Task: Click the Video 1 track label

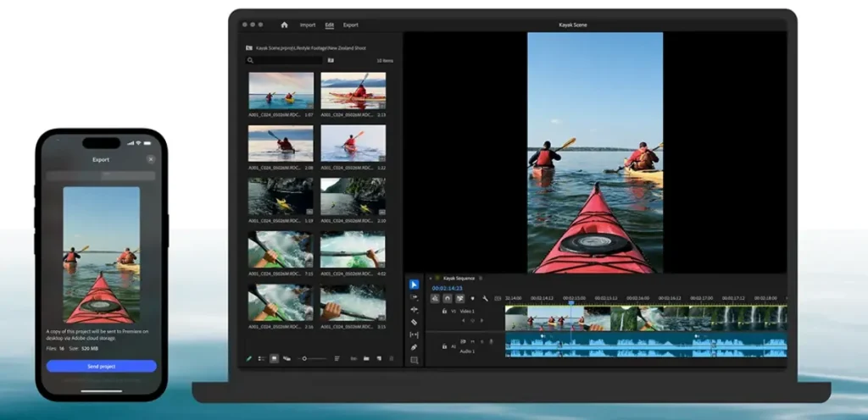Action: [467, 311]
